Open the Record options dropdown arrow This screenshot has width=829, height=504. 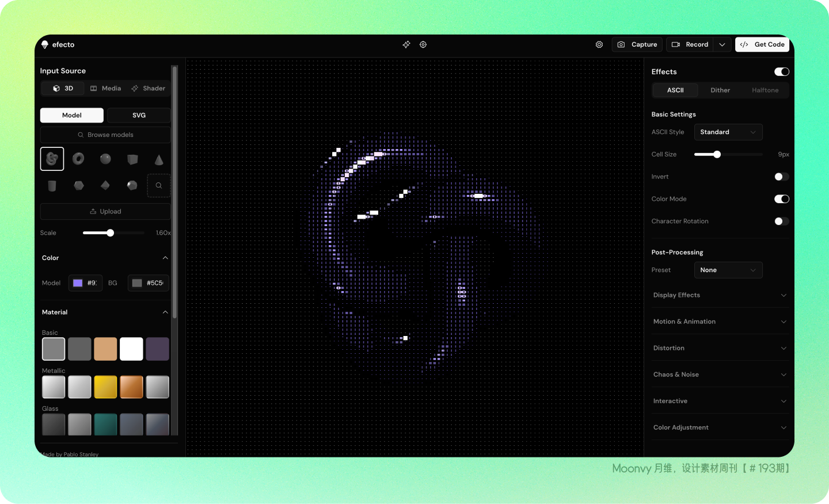[722, 44]
